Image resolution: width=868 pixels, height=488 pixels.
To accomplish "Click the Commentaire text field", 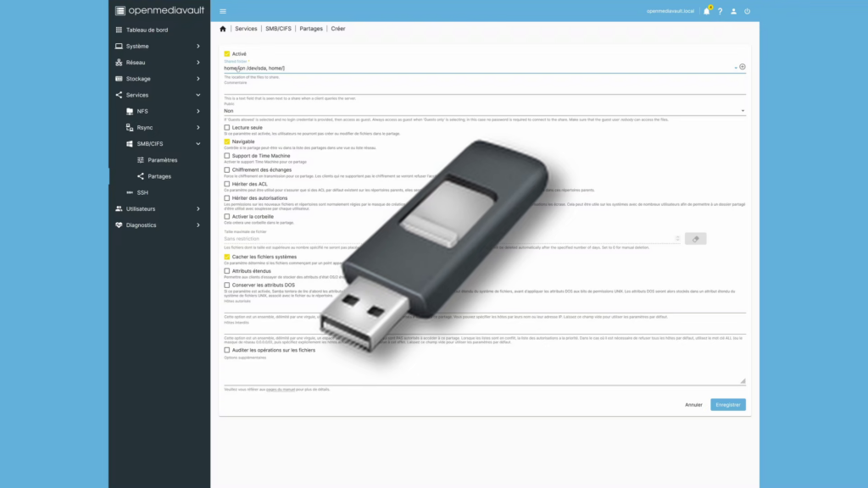I will point(483,89).
